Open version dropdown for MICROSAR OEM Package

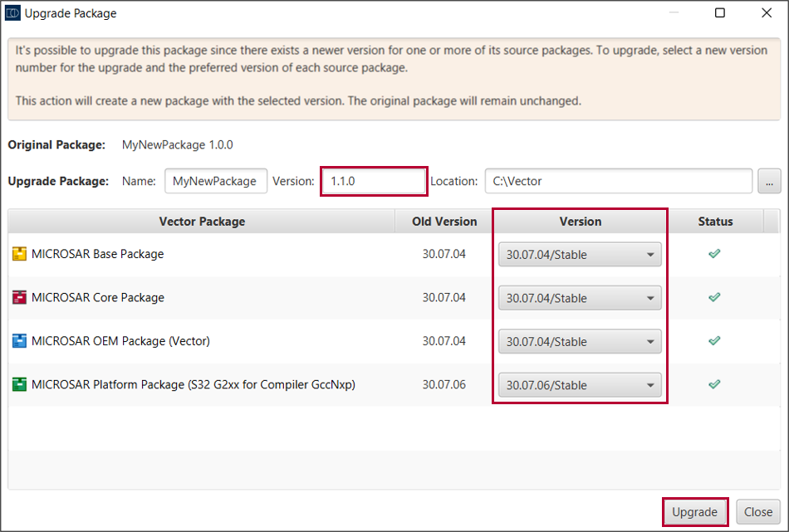tap(580, 341)
